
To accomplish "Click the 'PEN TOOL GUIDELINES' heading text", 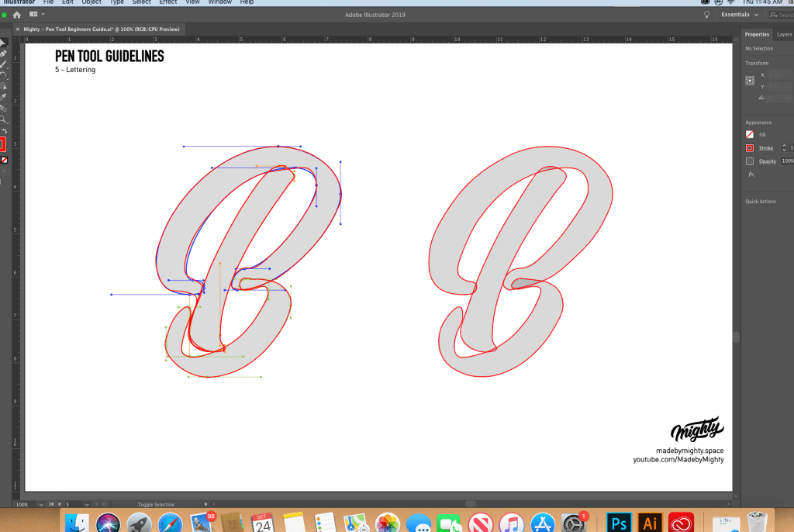I will tap(109, 57).
